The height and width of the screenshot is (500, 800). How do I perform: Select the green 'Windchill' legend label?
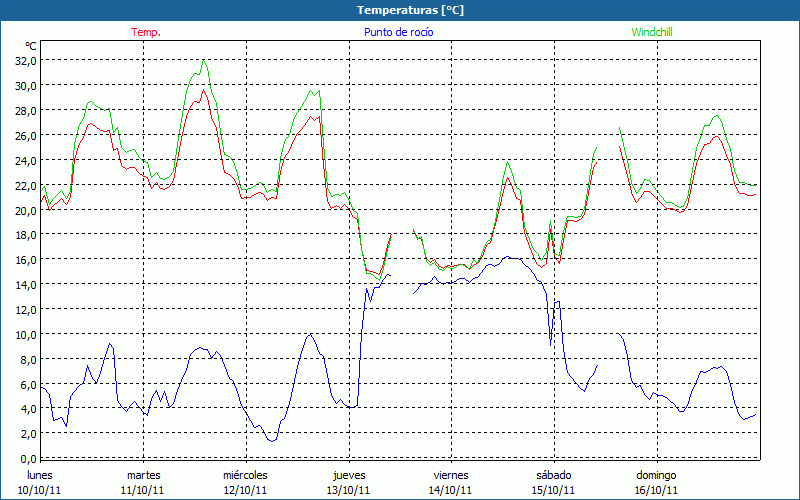click(x=652, y=32)
